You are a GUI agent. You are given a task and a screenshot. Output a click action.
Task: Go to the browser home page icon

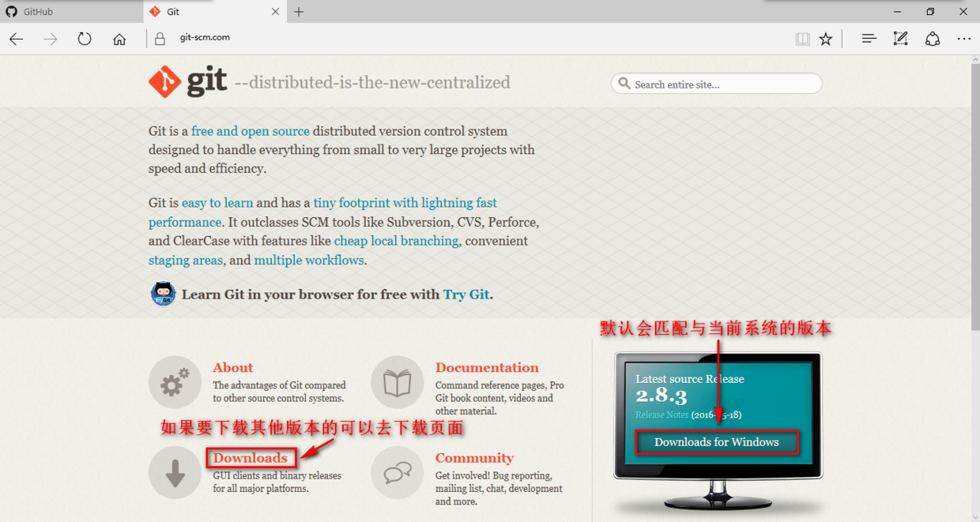[x=119, y=39]
